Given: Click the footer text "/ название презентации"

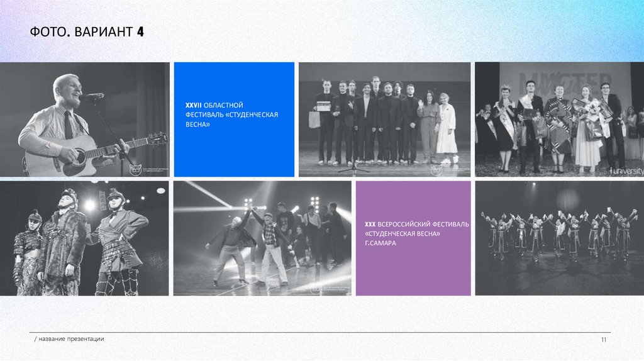Looking at the screenshot, I should click(x=69, y=339).
